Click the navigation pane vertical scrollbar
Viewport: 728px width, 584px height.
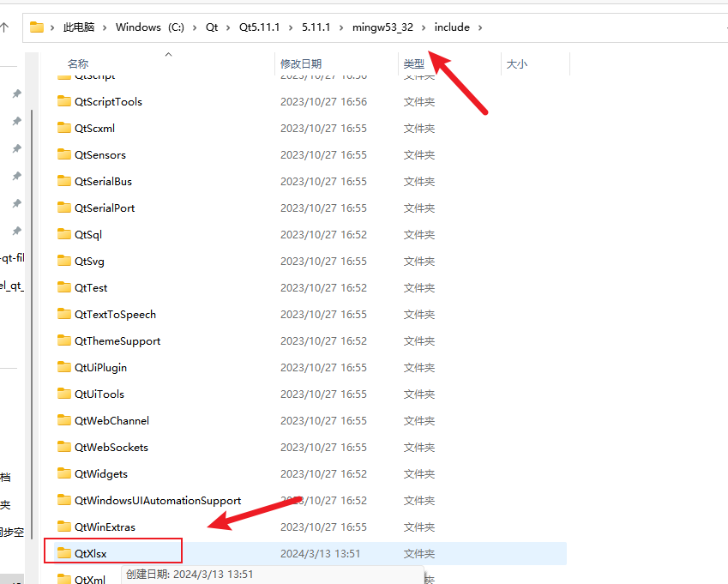coord(32,324)
